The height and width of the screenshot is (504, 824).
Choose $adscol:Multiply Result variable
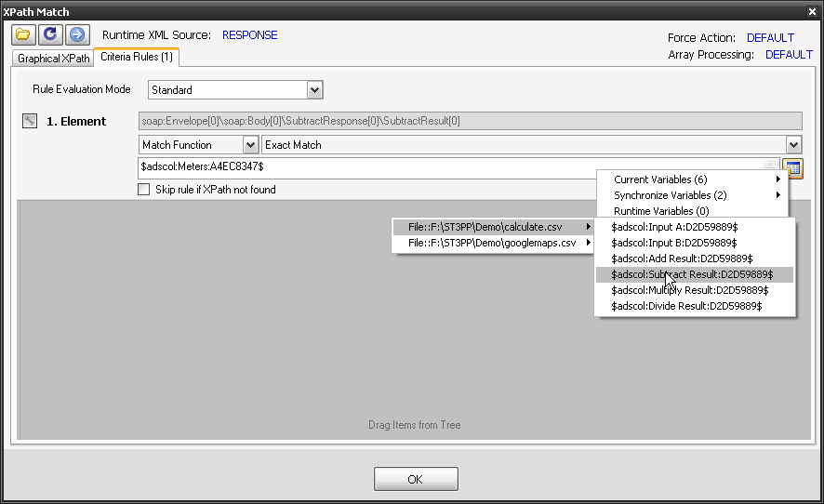click(x=695, y=290)
